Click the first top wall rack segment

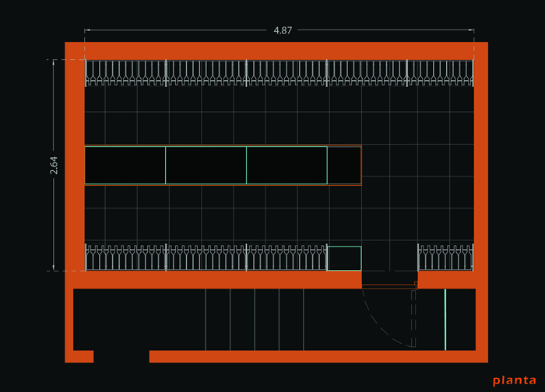click(125, 72)
